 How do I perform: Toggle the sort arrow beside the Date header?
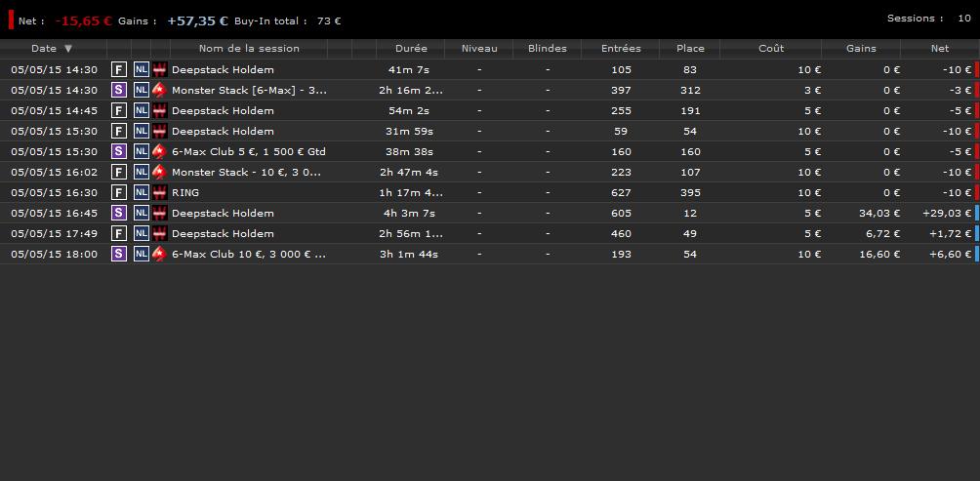(68, 48)
